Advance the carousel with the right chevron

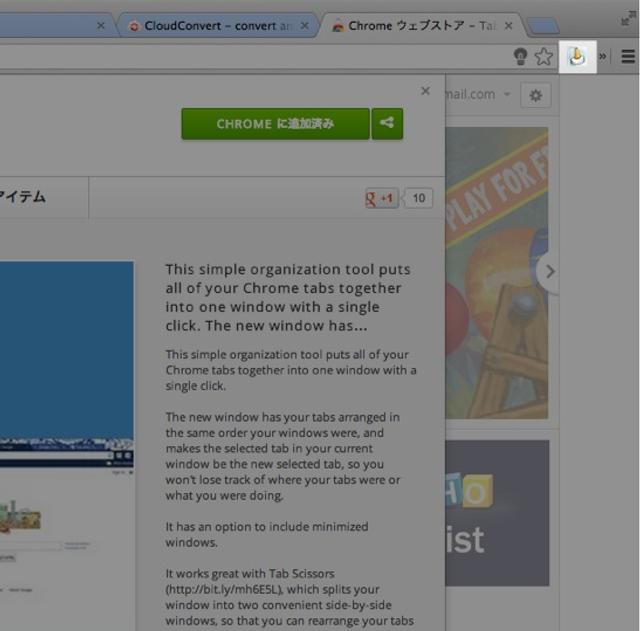[x=550, y=271]
